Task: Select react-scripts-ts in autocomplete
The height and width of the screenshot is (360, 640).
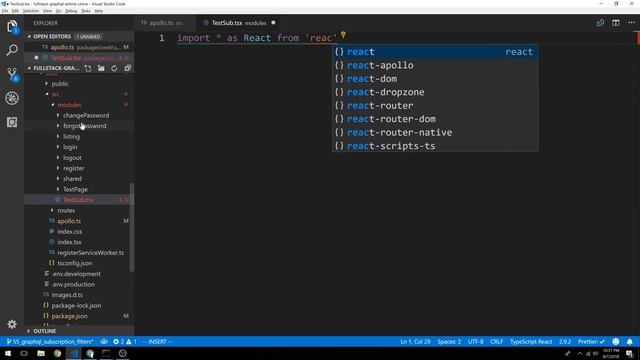Action: click(x=435, y=146)
